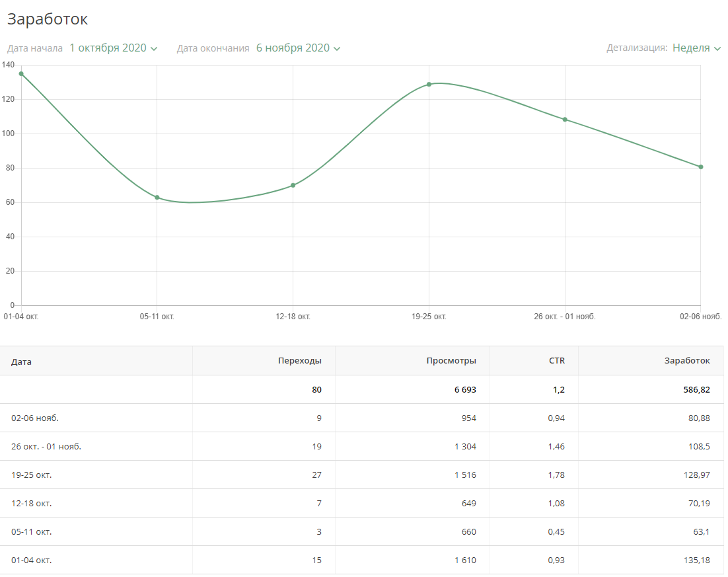Viewport: 728px width, 577px height.
Task: Click the chart point for 01-04 окт.
Action: pyautogui.click(x=21, y=74)
